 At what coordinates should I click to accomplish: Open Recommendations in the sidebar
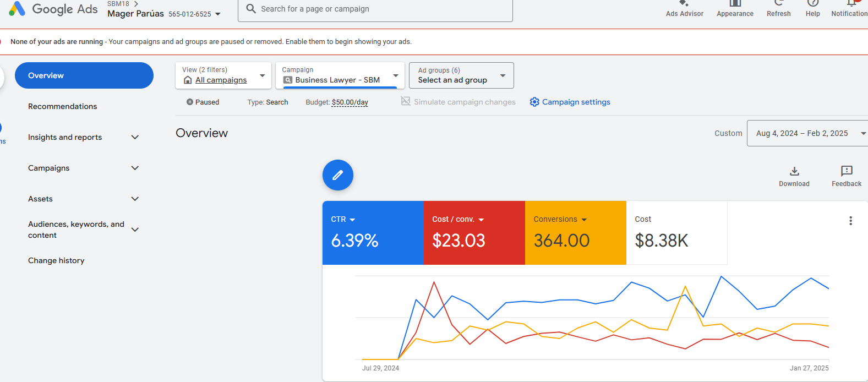(62, 106)
